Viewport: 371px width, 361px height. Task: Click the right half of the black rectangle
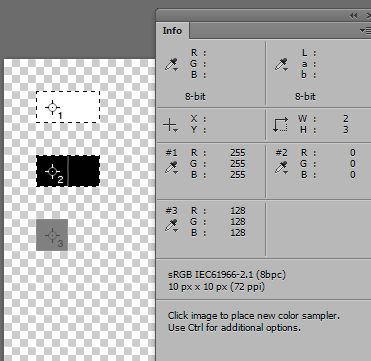pos(84,171)
